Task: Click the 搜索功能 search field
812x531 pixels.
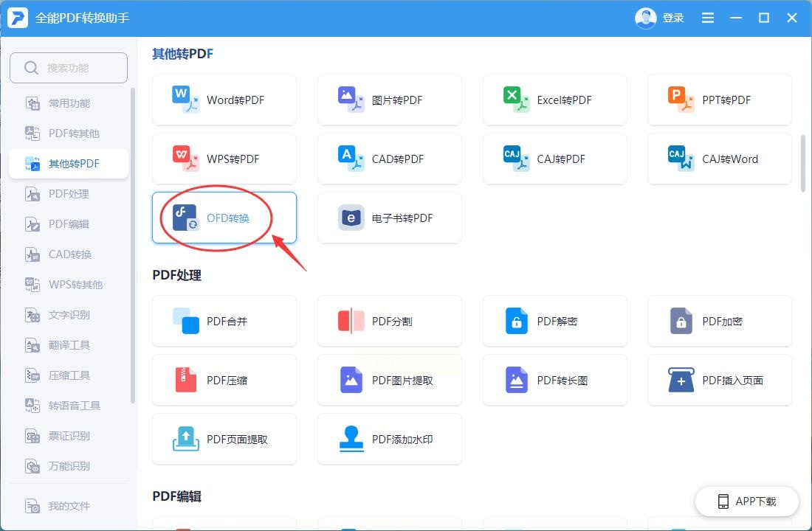Action: tap(69, 68)
